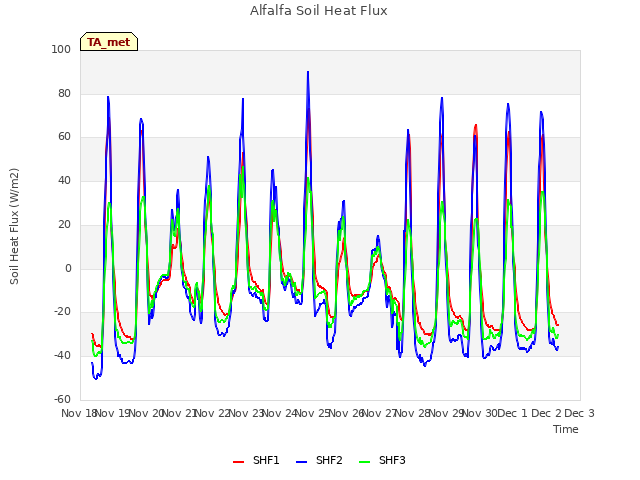The height and width of the screenshot is (480, 640).
Task: Click the green SHF3 legend line marker
Action: (x=364, y=462)
